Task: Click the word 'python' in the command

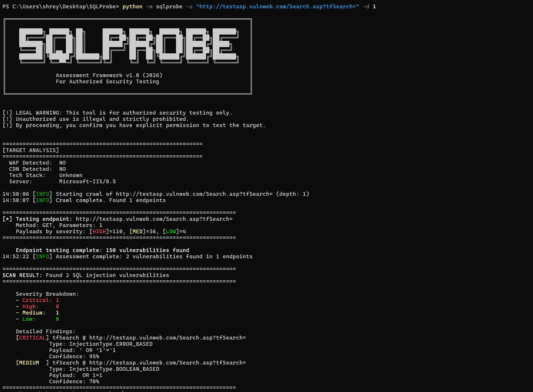Action: [133, 7]
